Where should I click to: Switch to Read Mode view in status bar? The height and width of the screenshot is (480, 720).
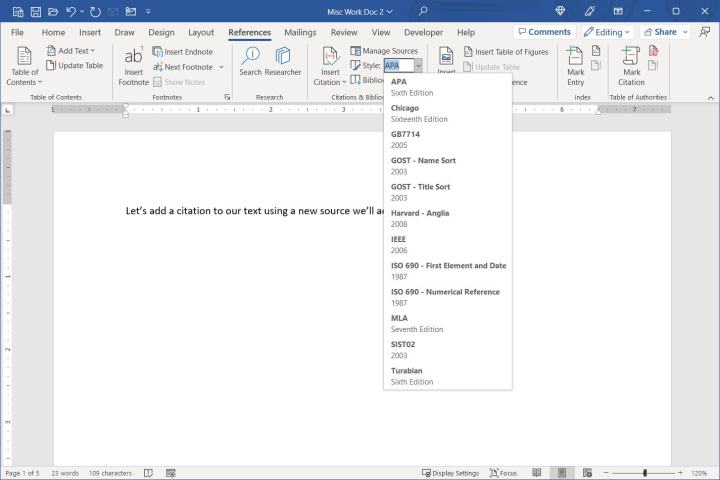pos(537,473)
